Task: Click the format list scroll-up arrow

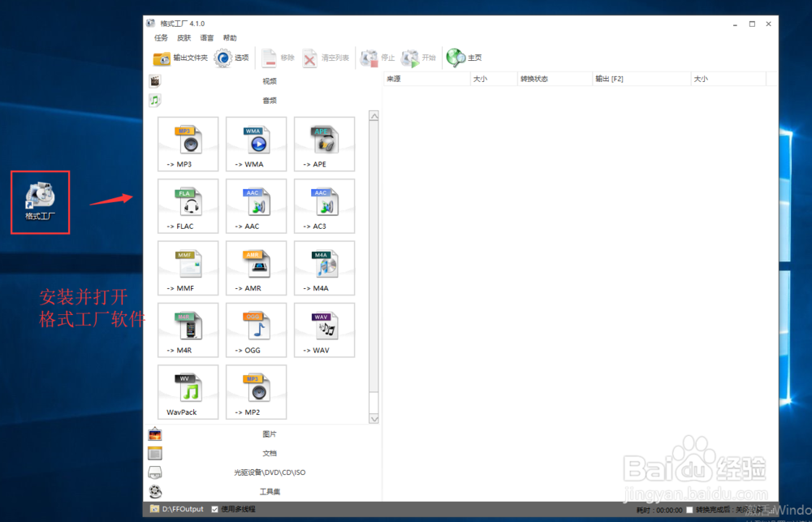Action: tap(374, 116)
